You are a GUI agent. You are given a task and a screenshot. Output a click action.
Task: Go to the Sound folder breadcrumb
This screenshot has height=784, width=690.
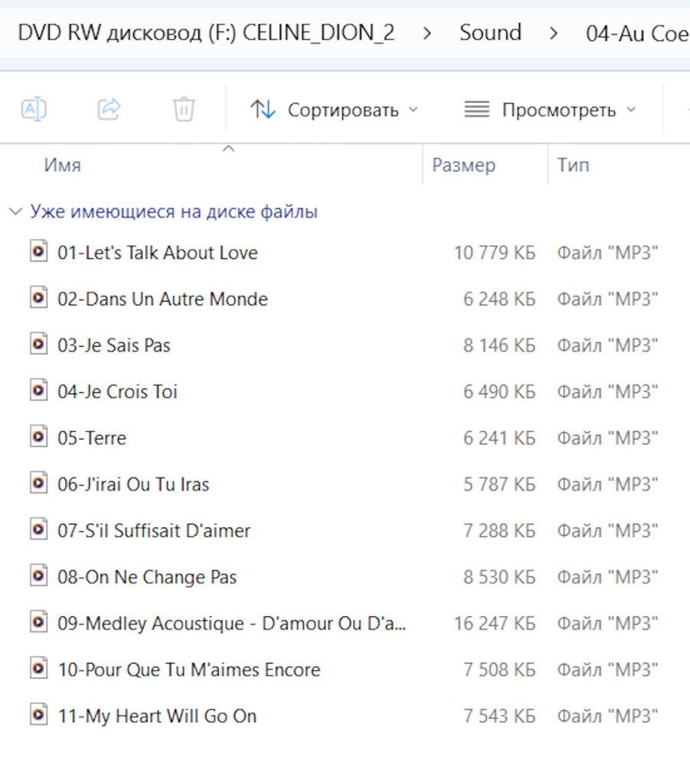tap(490, 32)
